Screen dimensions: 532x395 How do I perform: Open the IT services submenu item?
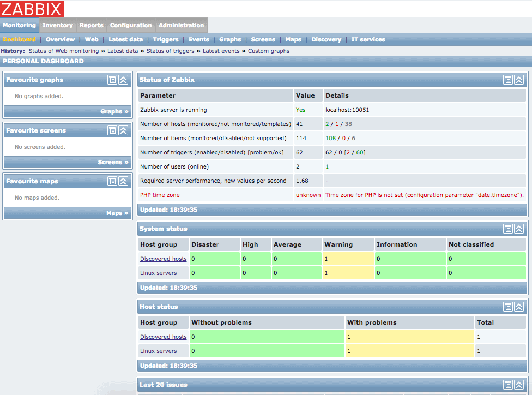click(x=368, y=39)
